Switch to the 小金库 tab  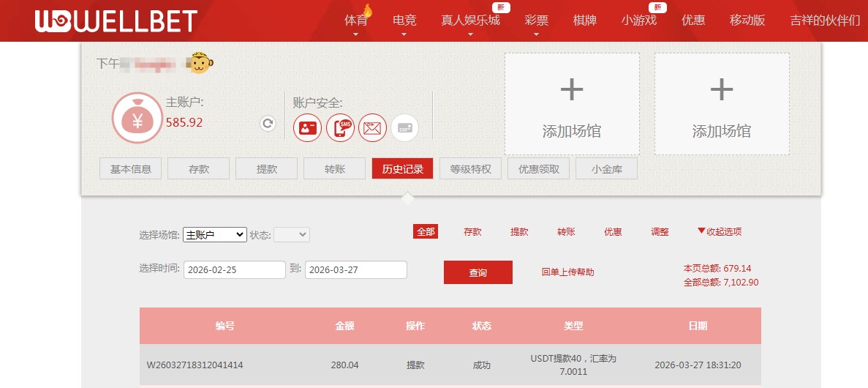[607, 169]
